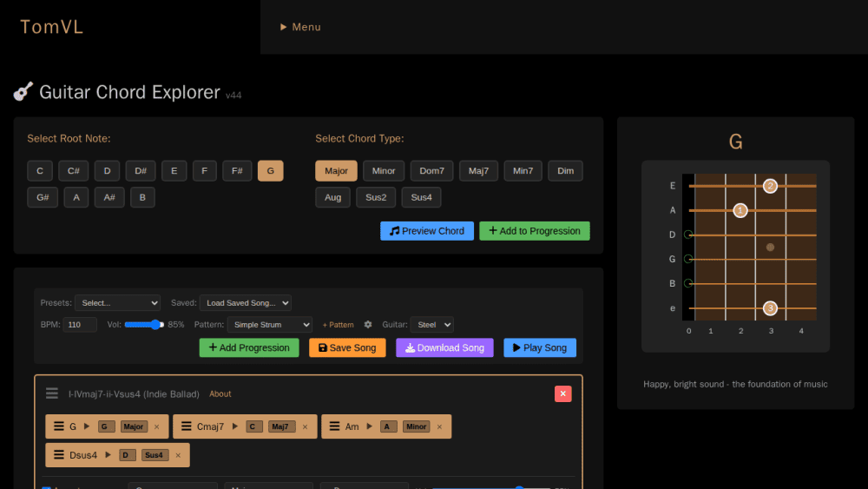Click finger 2 marker on E string
Screen dimensions: 868x489
click(770, 186)
